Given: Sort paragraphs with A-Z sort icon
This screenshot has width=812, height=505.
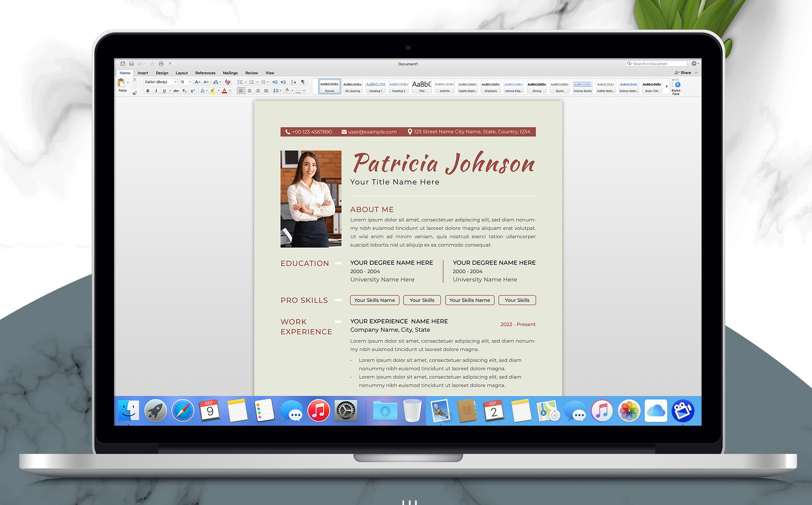Looking at the screenshot, I should (x=293, y=82).
